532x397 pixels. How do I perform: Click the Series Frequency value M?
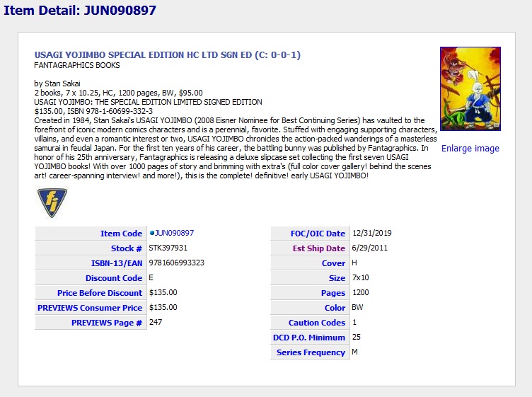pos(354,352)
